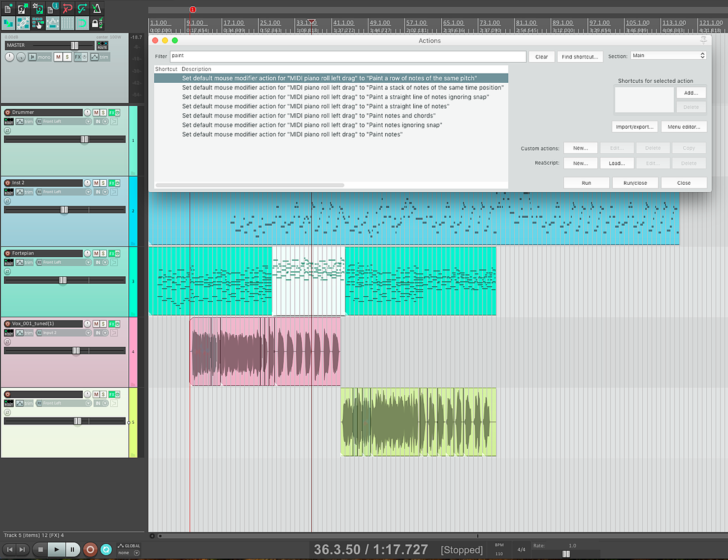The width and height of the screenshot is (728, 560).
Task: Click the Play button in transport
Action: pyautogui.click(x=57, y=550)
